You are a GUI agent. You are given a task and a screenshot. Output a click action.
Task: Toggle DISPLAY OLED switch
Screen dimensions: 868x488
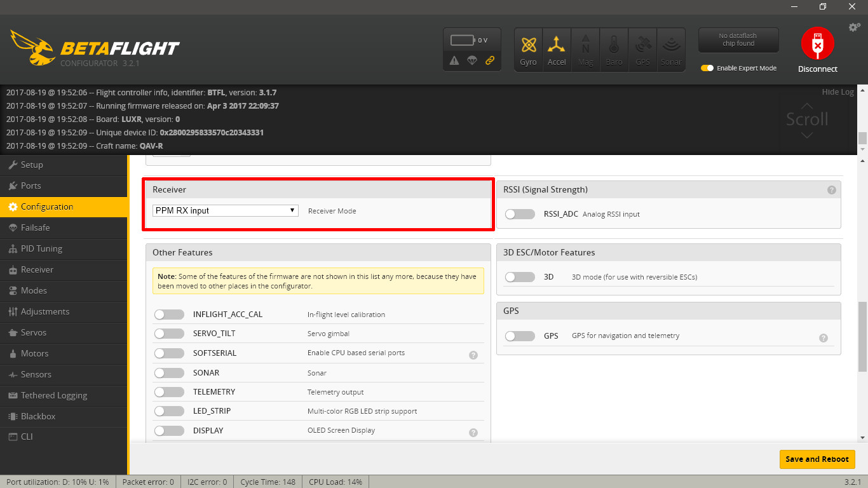[169, 430]
